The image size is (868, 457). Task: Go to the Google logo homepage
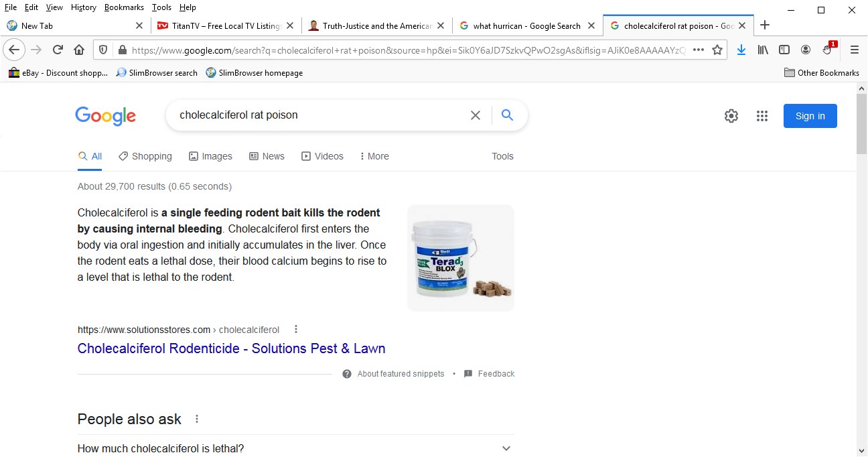[x=106, y=116]
